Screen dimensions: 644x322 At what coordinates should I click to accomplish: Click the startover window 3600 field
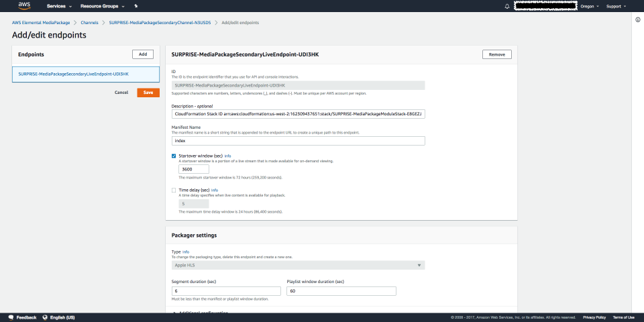194,169
